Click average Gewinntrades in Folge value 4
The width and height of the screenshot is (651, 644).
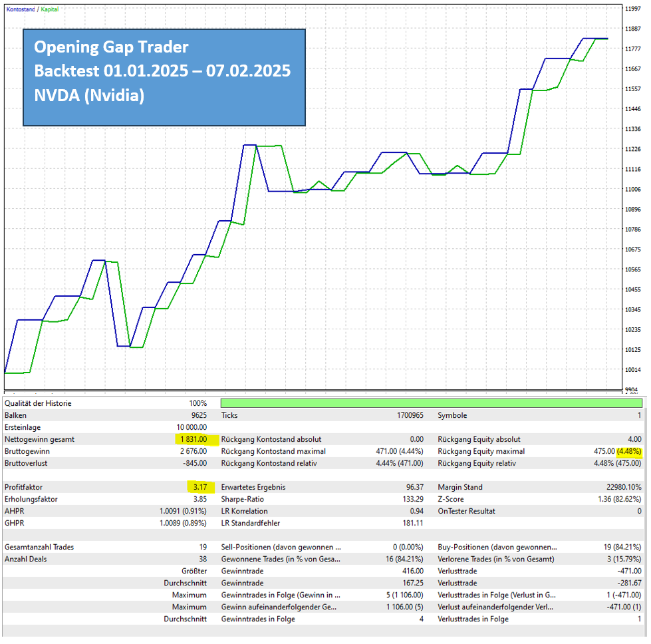click(422, 620)
